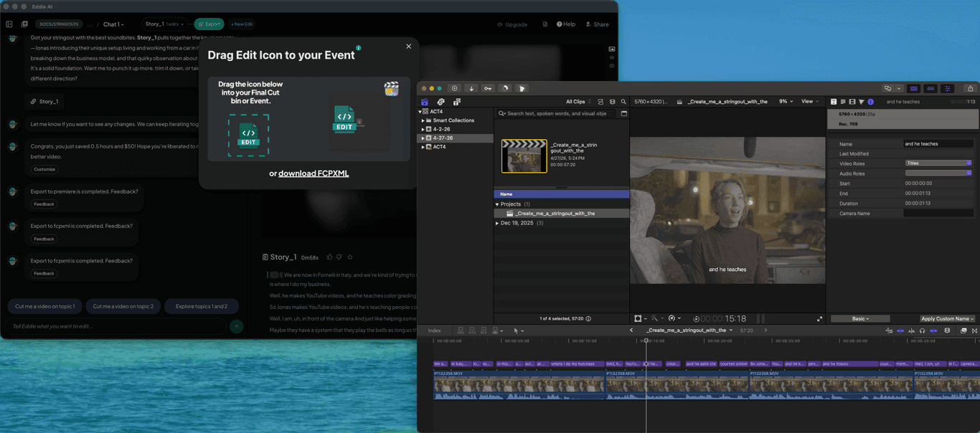Collapse the Projects section
980x433 pixels.
[497, 204]
